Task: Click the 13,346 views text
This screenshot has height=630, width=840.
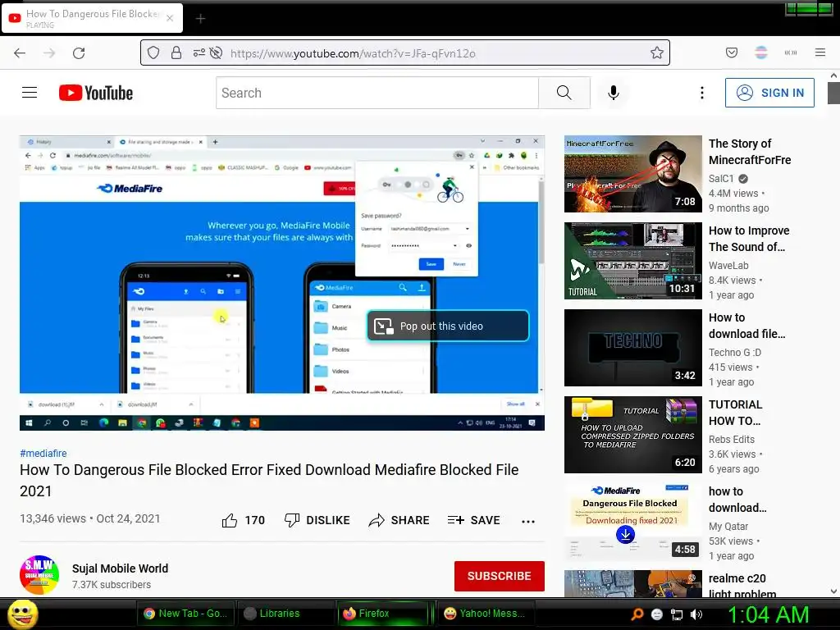Action: tap(52, 518)
